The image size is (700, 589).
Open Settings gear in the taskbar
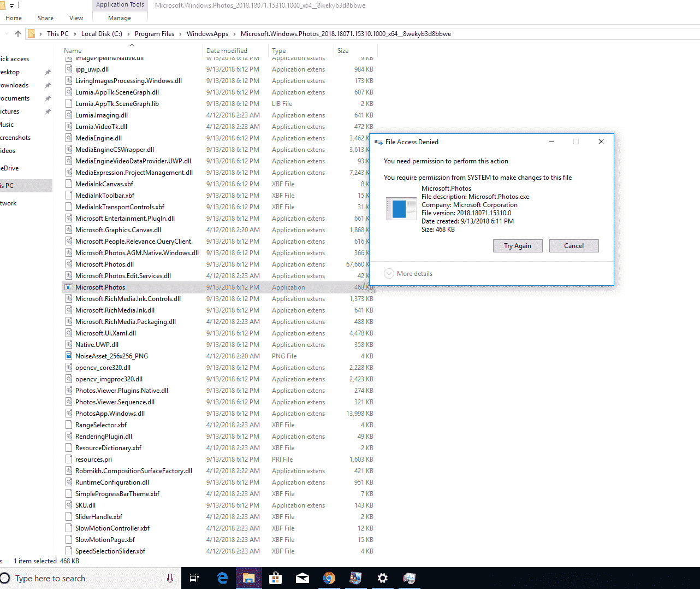click(x=383, y=578)
